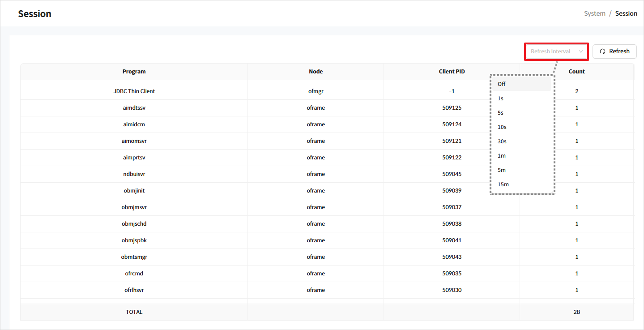Sort by the Program column header
This screenshot has width=644, height=330.
134,72
